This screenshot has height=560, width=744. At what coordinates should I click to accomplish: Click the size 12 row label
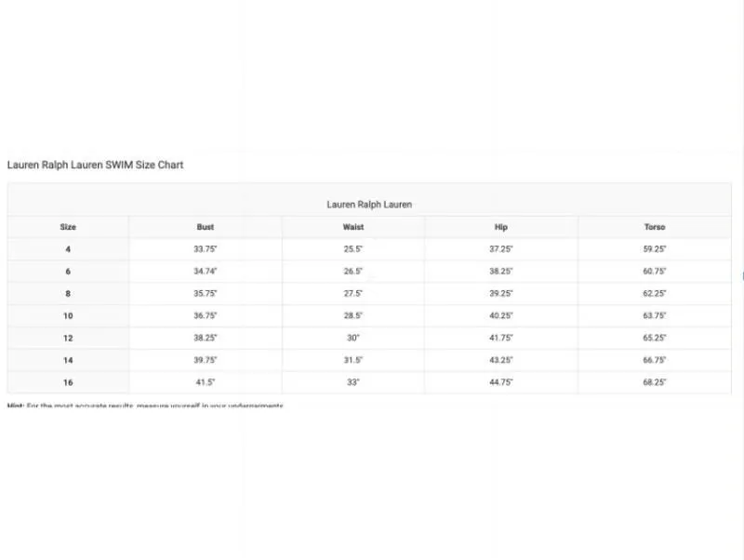(x=68, y=338)
